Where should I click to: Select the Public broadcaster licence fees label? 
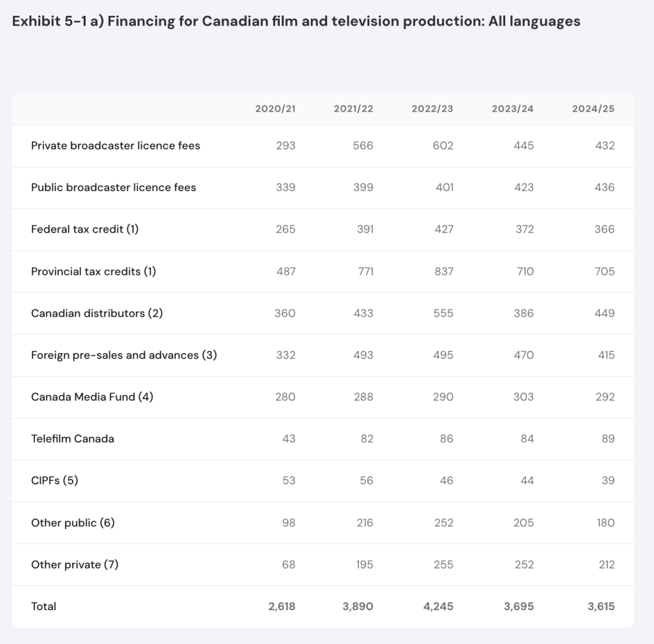(x=114, y=188)
